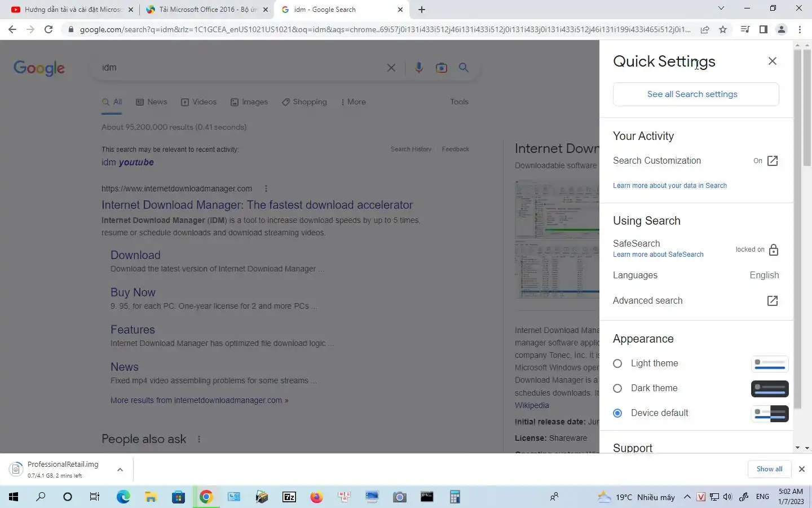Viewport: 812px width, 508px height.
Task: Open the Features sitelink
Action: pyautogui.click(x=133, y=330)
